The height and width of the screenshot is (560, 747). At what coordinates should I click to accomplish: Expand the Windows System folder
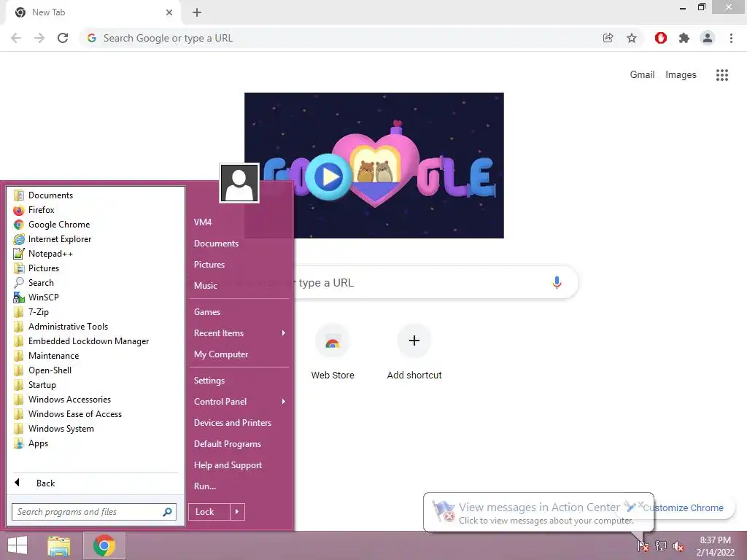(x=61, y=429)
